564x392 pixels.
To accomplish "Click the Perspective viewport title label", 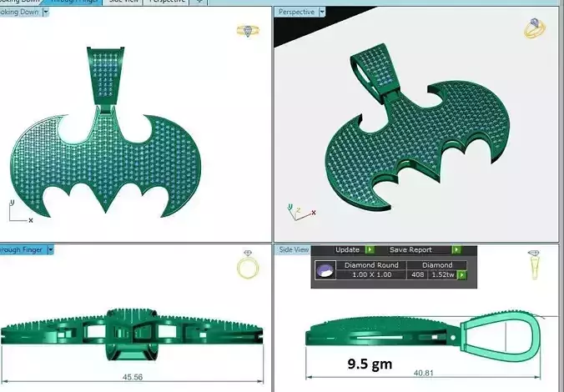I will coord(296,13).
